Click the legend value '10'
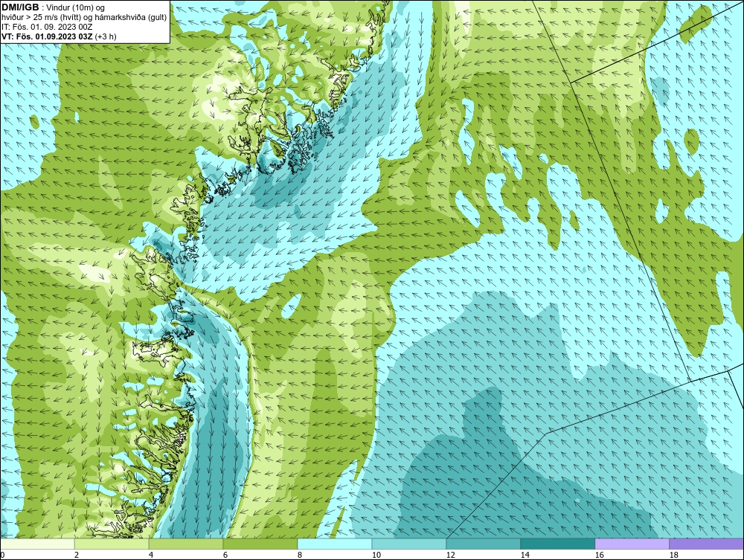This screenshot has height=560, width=744. point(376,555)
